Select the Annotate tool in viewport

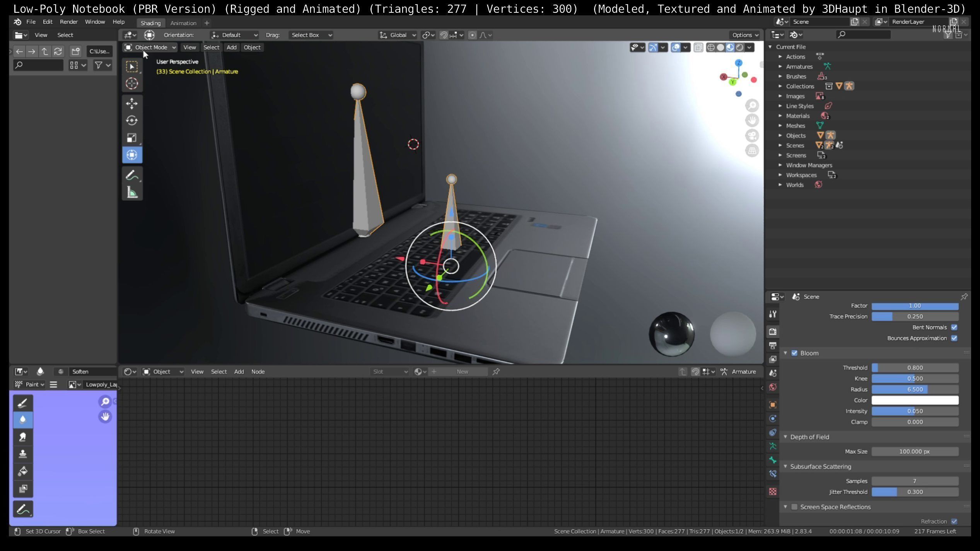point(132,175)
